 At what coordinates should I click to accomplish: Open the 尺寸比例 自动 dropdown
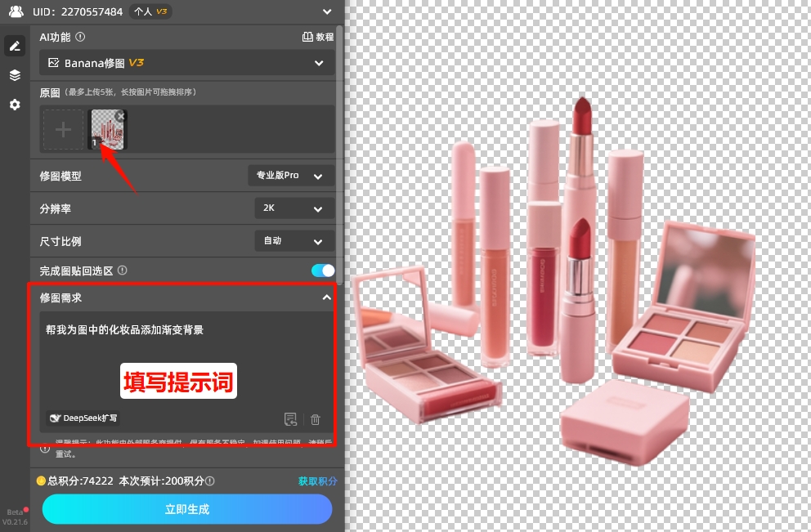[x=293, y=241]
